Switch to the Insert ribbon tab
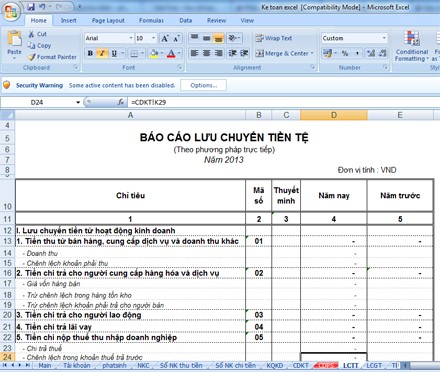This screenshot has width=440, height=372. (x=68, y=21)
